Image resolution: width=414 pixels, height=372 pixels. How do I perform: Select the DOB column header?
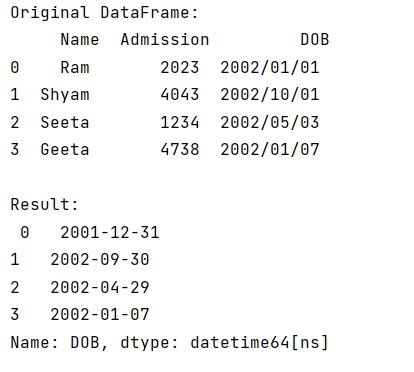(315, 40)
